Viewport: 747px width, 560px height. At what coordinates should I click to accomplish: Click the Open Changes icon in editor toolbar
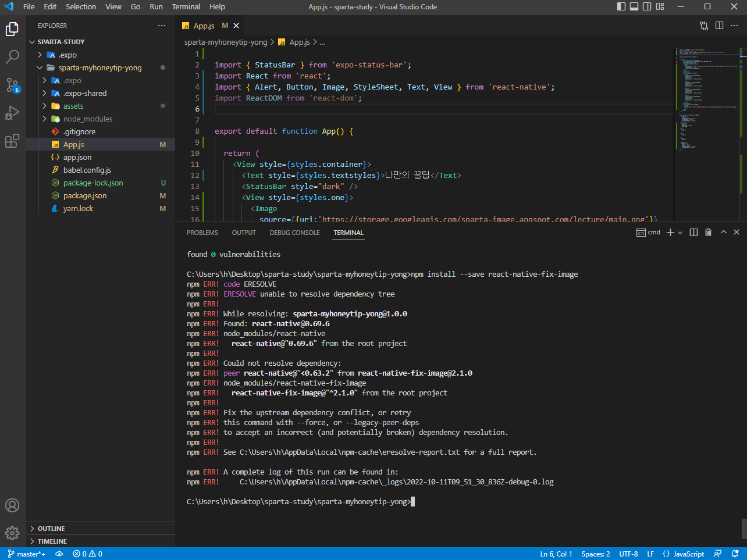click(704, 26)
